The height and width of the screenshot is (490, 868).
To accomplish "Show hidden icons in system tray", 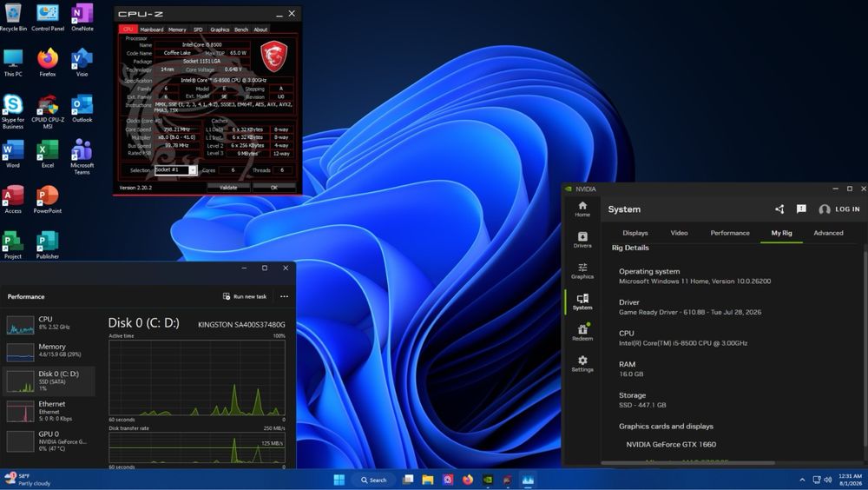I will click(x=802, y=480).
